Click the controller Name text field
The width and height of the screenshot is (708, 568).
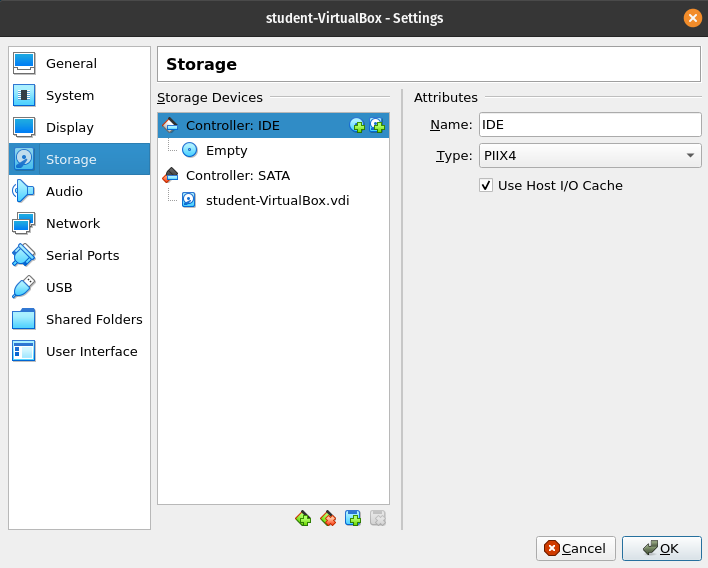pos(589,124)
